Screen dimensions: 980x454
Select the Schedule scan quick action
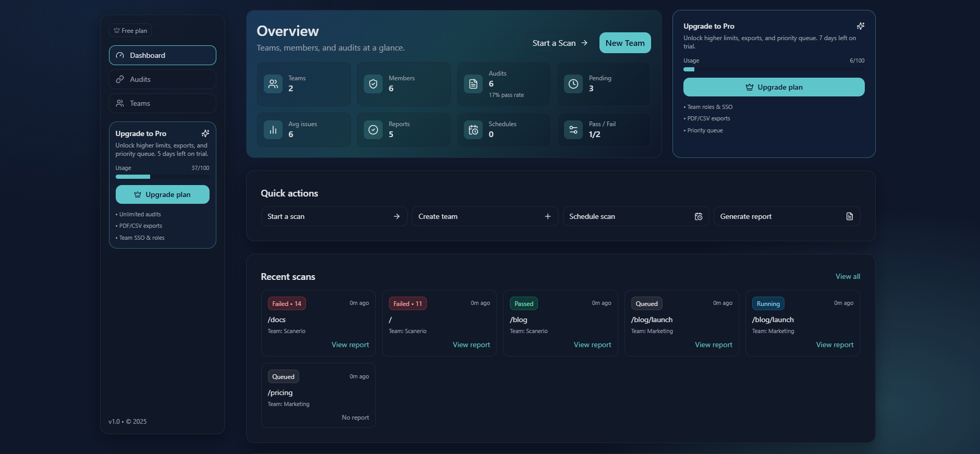(x=635, y=216)
